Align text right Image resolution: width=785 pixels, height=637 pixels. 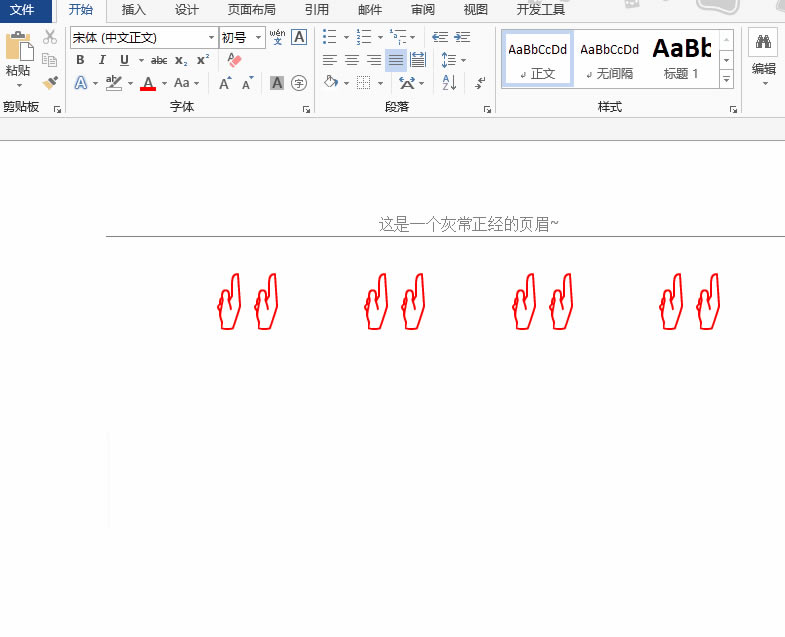[373, 60]
